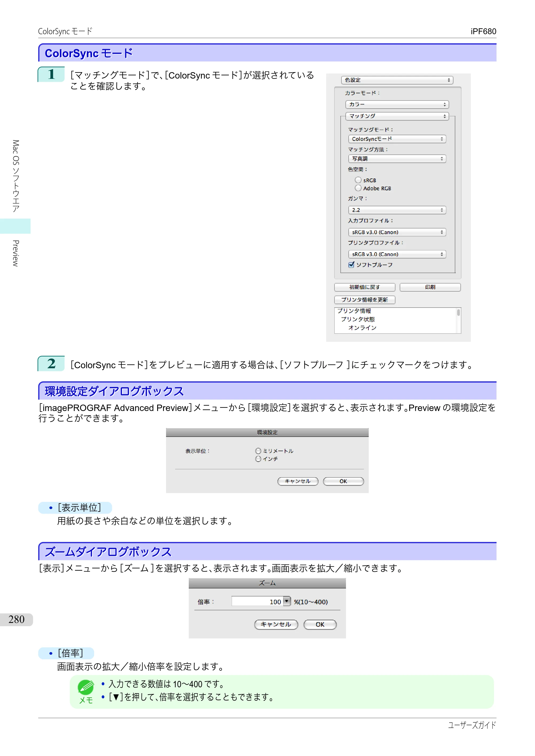Click the ズーム dialog title bar
Image resolution: width=535 pixels, height=756 pixels.
pos(267,583)
